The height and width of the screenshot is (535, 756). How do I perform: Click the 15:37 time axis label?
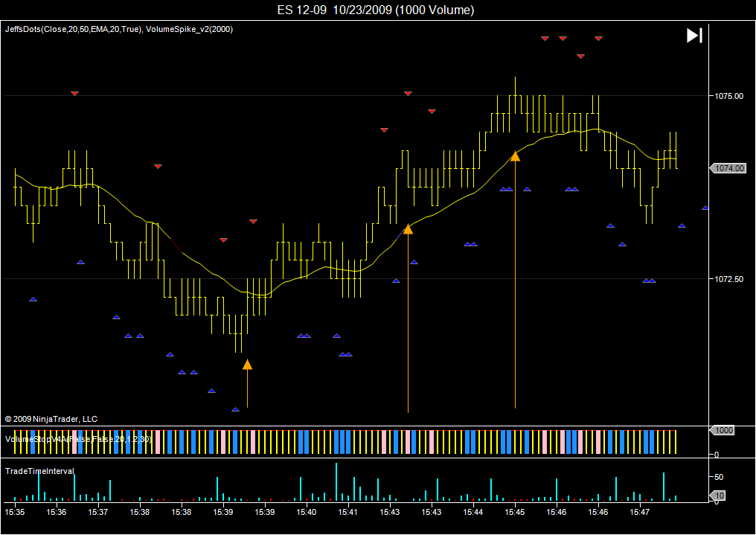98,512
